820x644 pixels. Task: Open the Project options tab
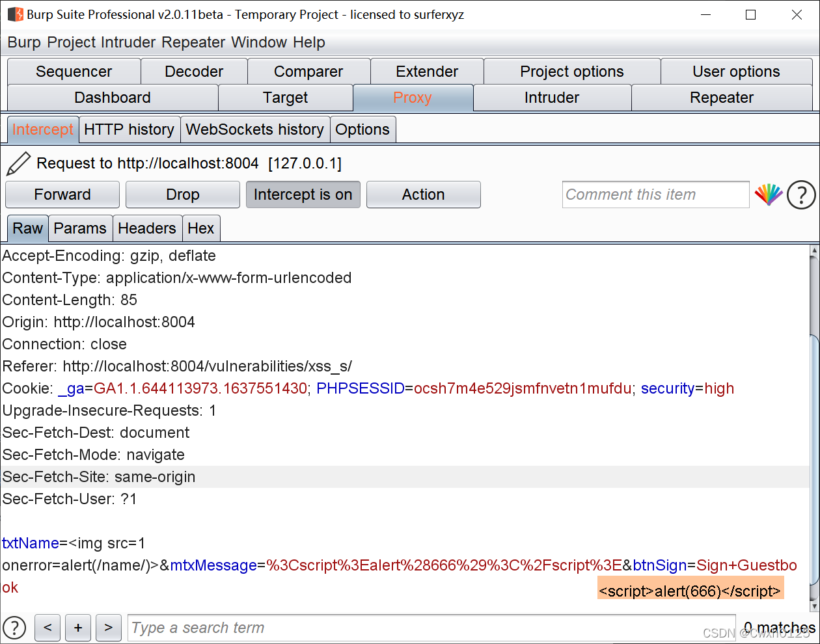(572, 72)
